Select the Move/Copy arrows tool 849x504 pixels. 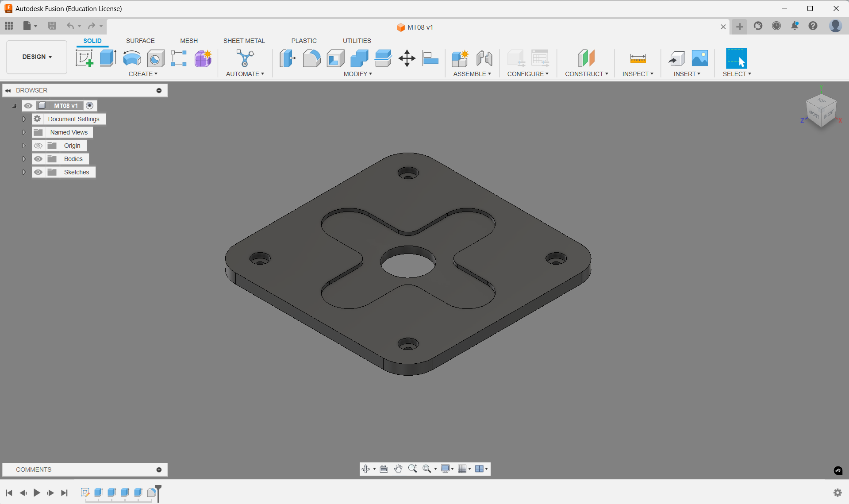[407, 58]
